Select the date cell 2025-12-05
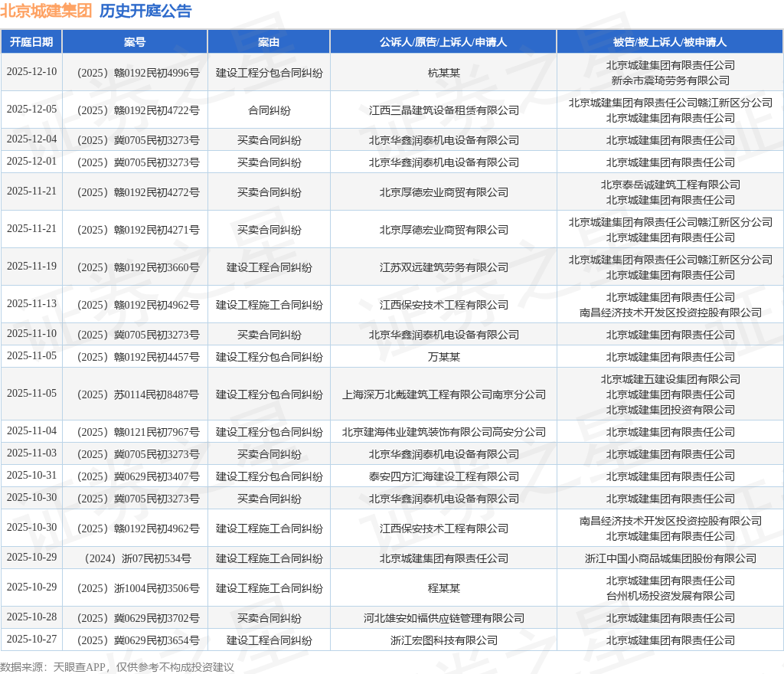784x674 pixels. coord(31,110)
